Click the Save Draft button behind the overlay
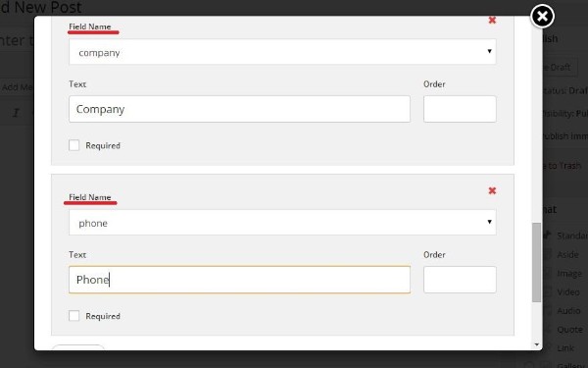Image resolution: width=588 pixels, height=368 pixels. click(x=558, y=67)
